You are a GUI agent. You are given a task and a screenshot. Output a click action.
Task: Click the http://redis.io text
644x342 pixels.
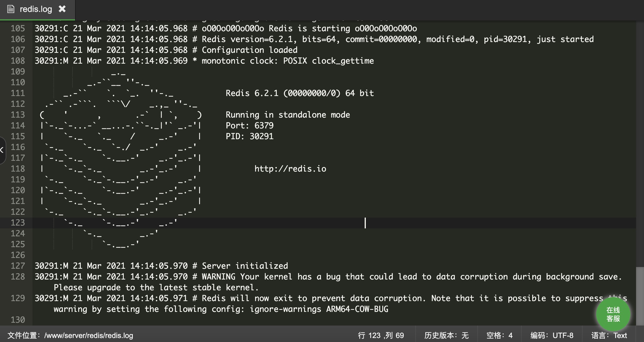coord(290,169)
